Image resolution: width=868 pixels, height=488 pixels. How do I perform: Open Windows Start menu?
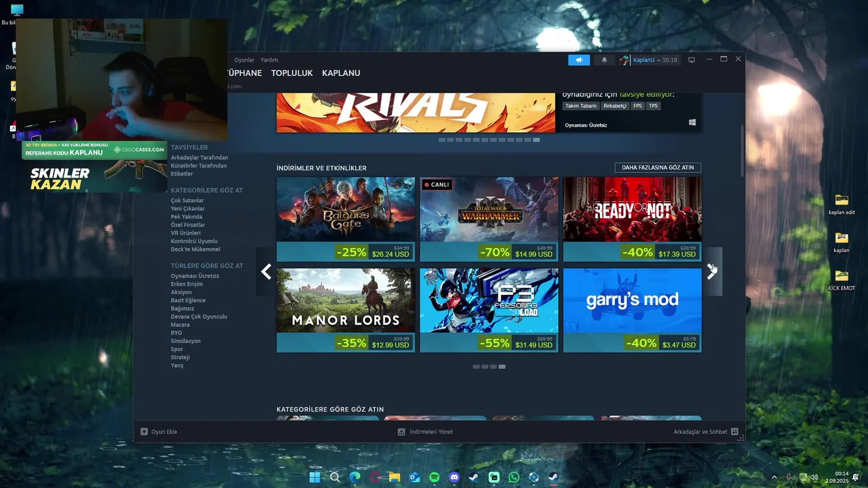[x=315, y=477]
